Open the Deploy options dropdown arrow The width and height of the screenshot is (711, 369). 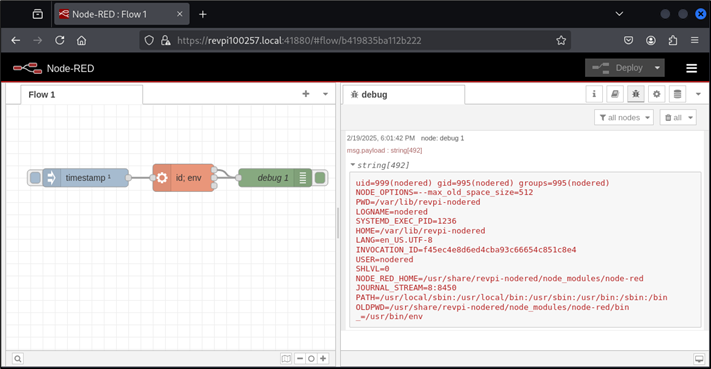tap(657, 68)
